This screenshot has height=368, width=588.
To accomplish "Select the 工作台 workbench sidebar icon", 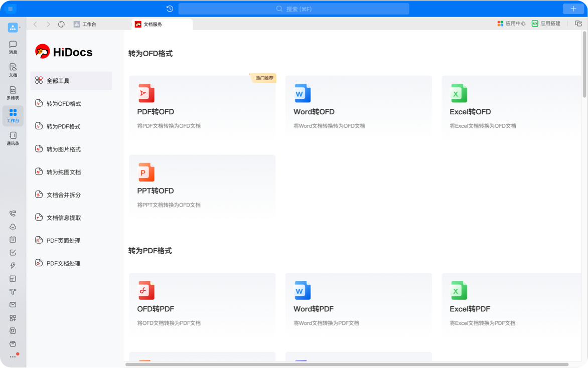I will click(13, 115).
